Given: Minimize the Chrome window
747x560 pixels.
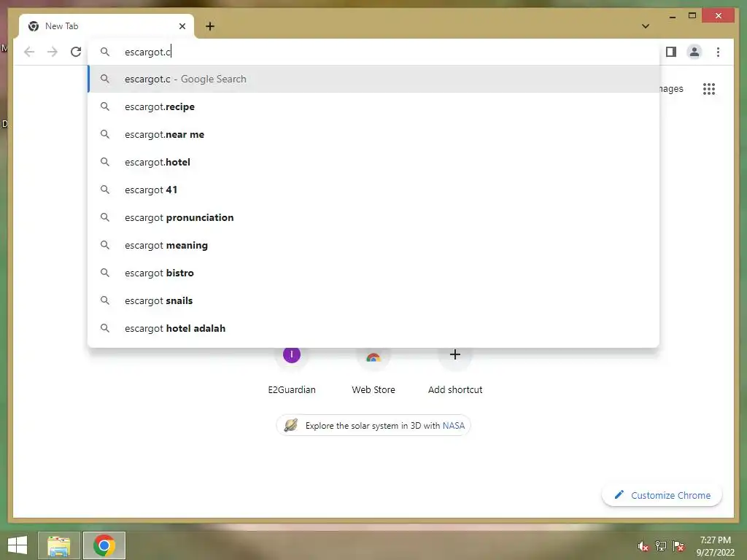Looking at the screenshot, I should 672,16.
